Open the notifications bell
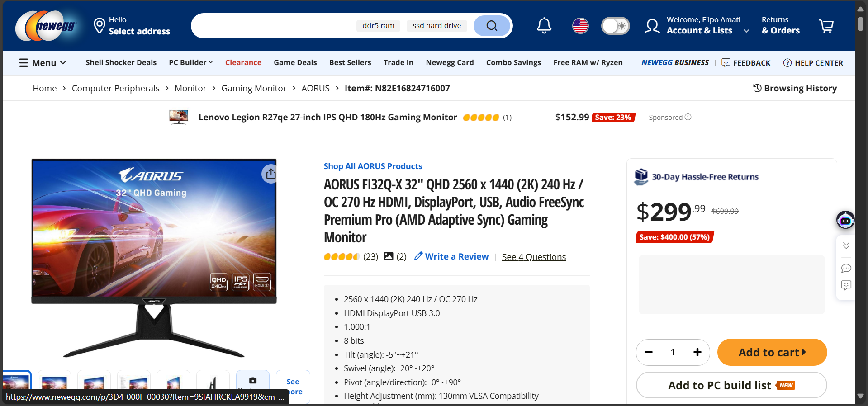This screenshot has height=406, width=868. [x=544, y=26]
